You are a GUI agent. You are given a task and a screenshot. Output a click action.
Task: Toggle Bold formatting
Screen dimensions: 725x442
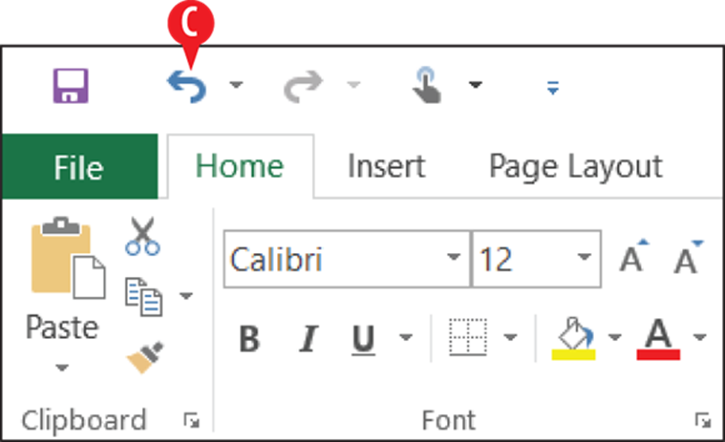click(x=250, y=339)
